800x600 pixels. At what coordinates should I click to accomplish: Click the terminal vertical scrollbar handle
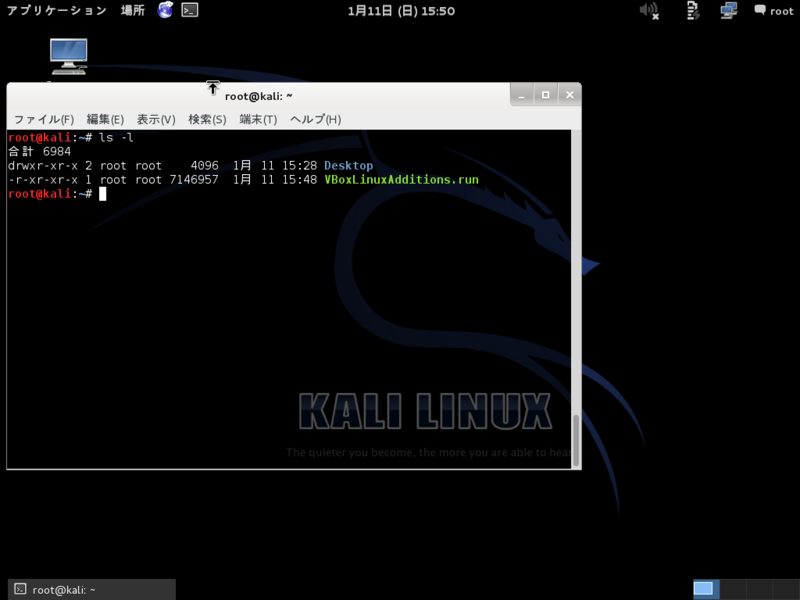click(x=576, y=440)
